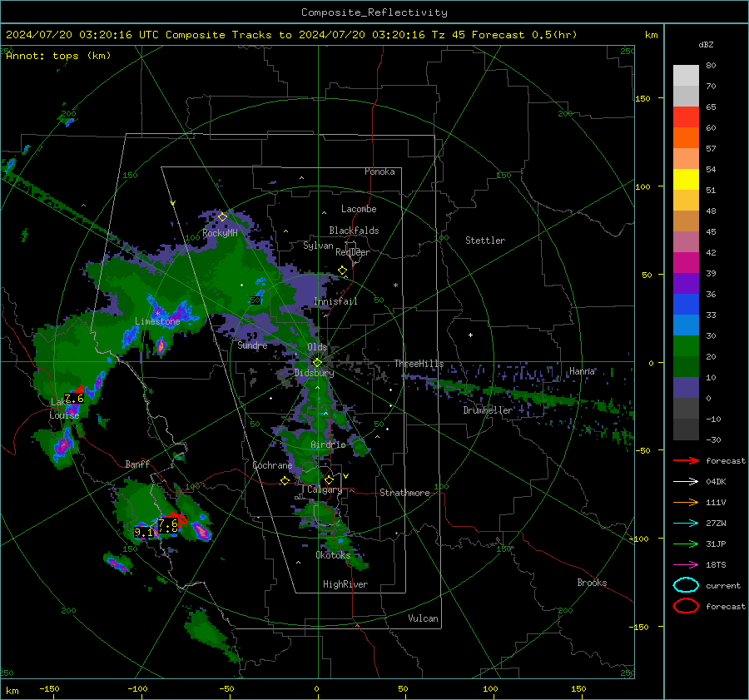Click the radar center diamond at Olds
Image resolution: width=749 pixels, height=700 pixels.
pos(317,362)
